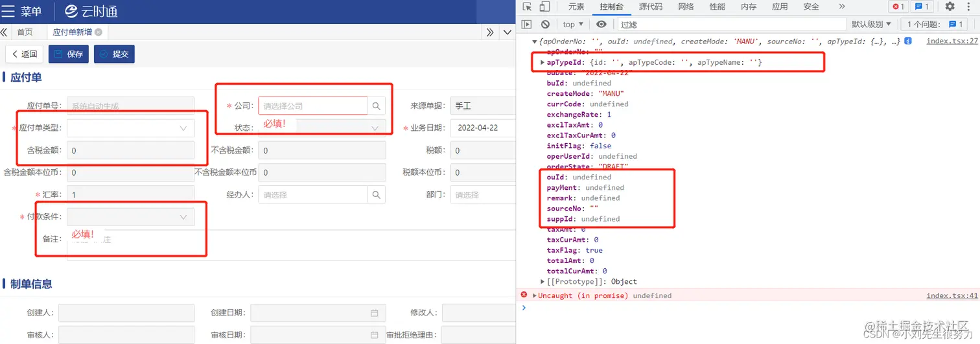Switch to the 首页 tab
Image resolution: width=980 pixels, height=344 pixels.
[x=25, y=32]
